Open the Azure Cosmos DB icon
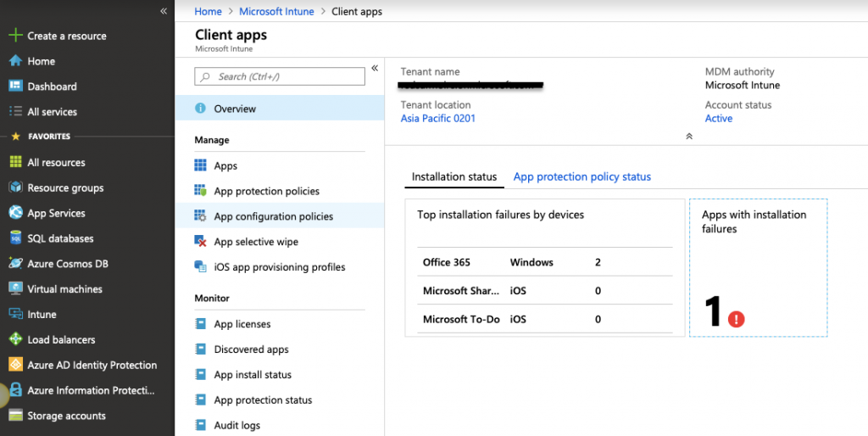Image resolution: width=868 pixels, height=436 pixels. coord(14,264)
